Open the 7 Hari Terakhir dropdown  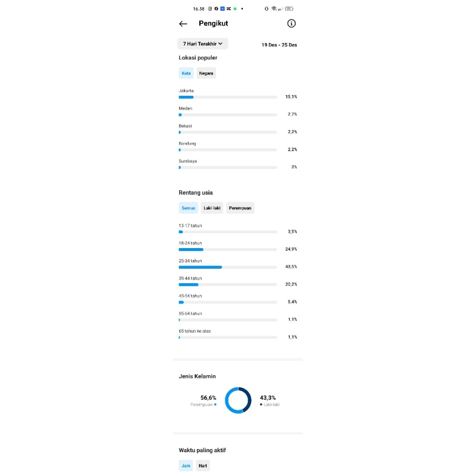(202, 43)
